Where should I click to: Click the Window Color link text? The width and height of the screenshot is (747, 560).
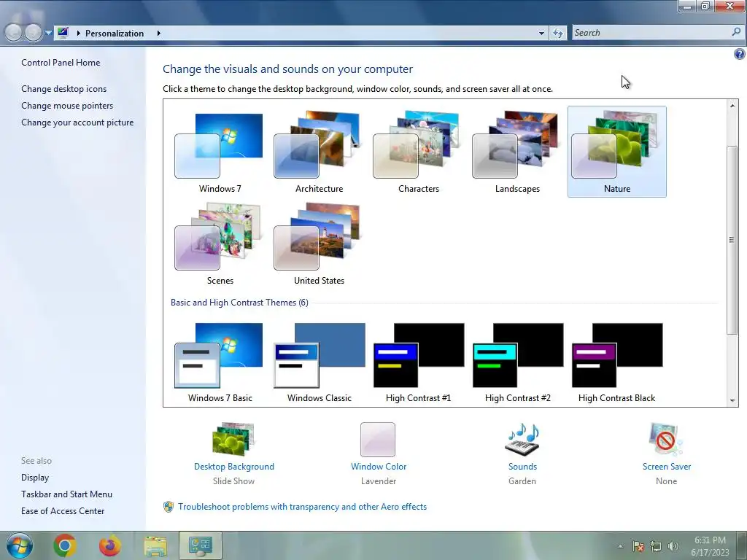point(379,467)
